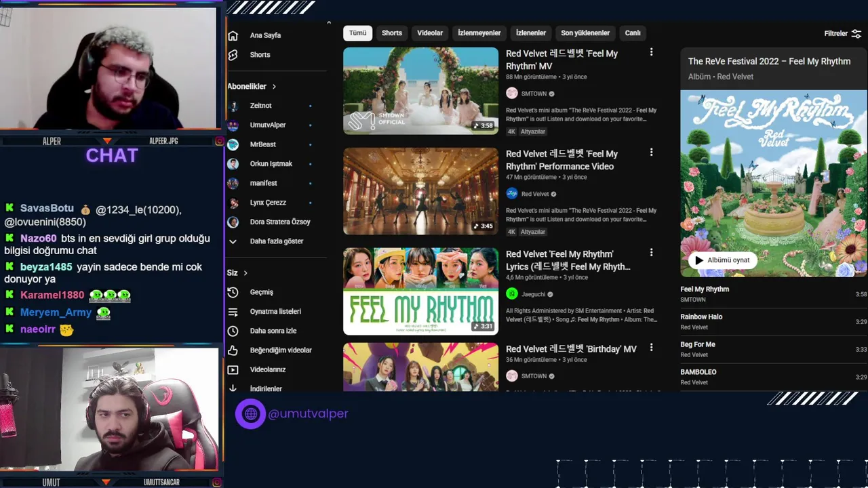The height and width of the screenshot is (488, 868).
Task: Select the Canlı filter chip
Action: (x=633, y=33)
